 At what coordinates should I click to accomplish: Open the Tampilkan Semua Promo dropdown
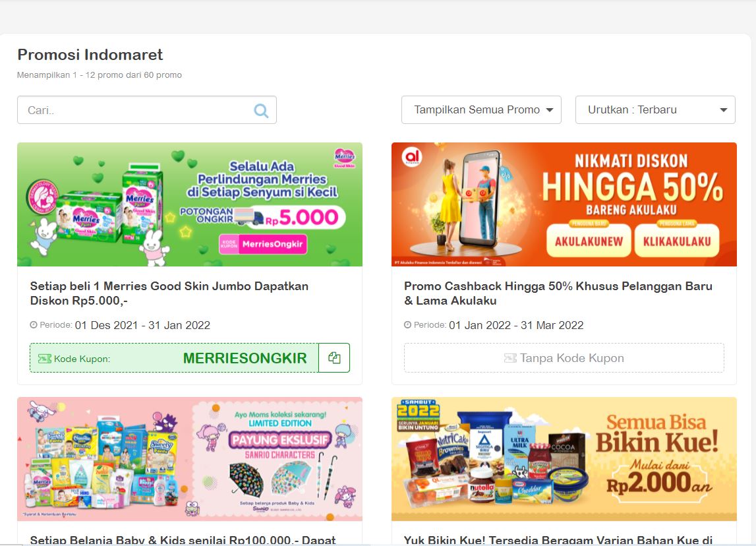pos(481,110)
